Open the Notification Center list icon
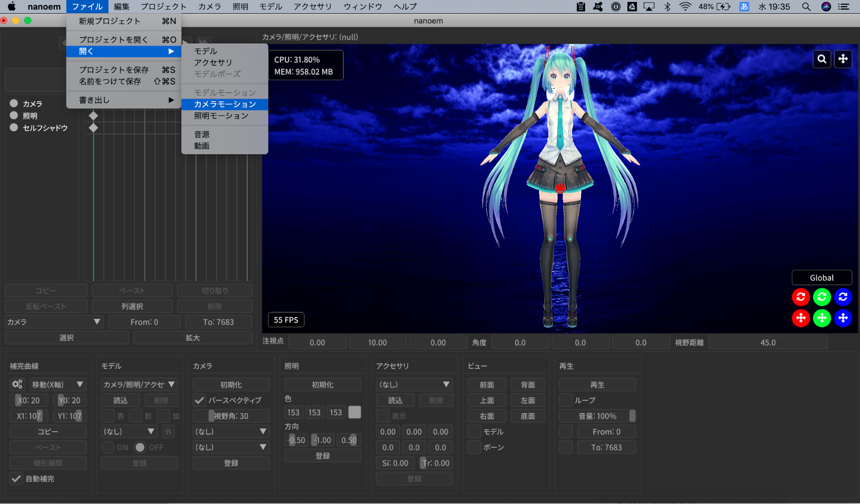This screenshot has height=504, width=860. [844, 6]
